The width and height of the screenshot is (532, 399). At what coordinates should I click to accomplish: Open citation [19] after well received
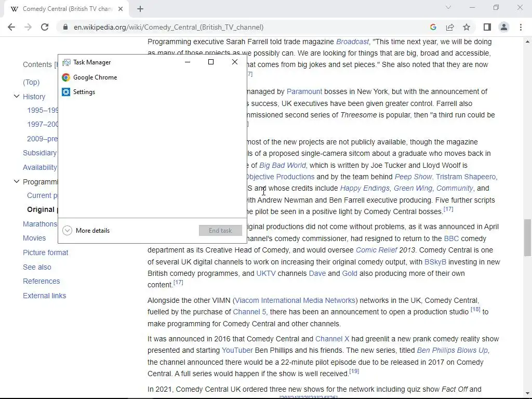354,371
